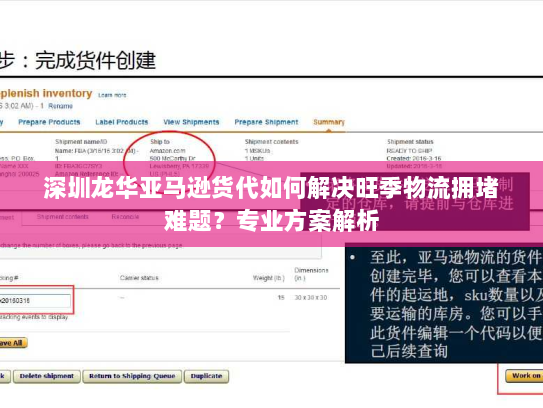The height and width of the screenshot is (408, 543).
Task: Click Return to Shipping Queue button
Action: pyautogui.click(x=132, y=376)
